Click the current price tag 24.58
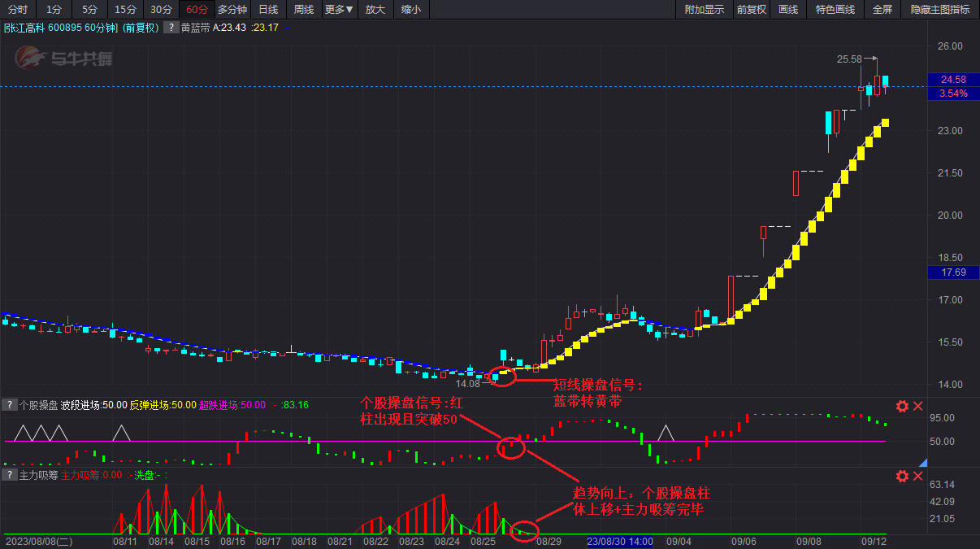This screenshot has height=549, width=980. (x=953, y=80)
